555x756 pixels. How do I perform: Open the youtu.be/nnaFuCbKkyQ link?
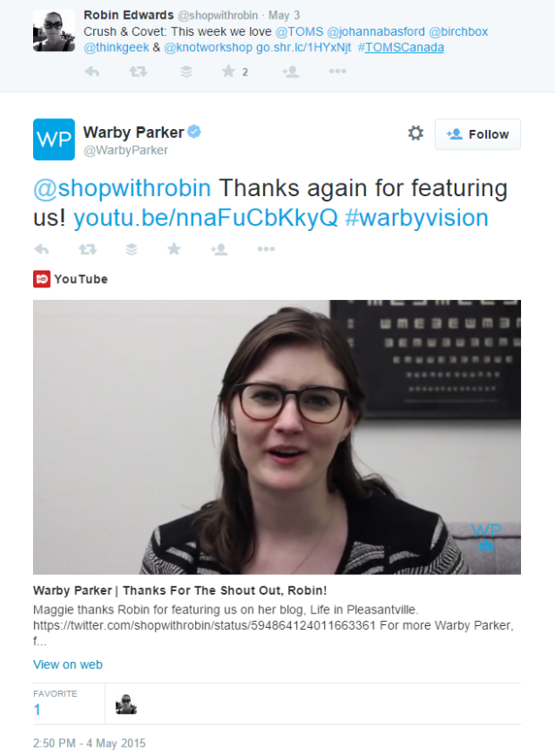(x=206, y=218)
